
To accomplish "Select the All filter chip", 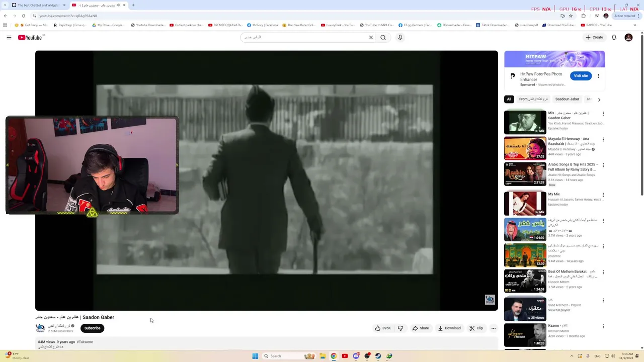I will (x=509, y=99).
